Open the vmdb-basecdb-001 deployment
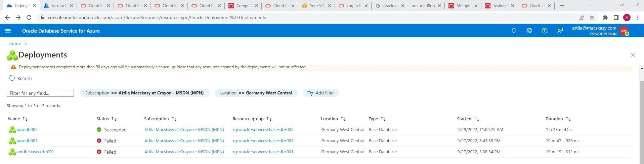Image resolution: width=644 pixels, height=164 pixels. point(35,152)
